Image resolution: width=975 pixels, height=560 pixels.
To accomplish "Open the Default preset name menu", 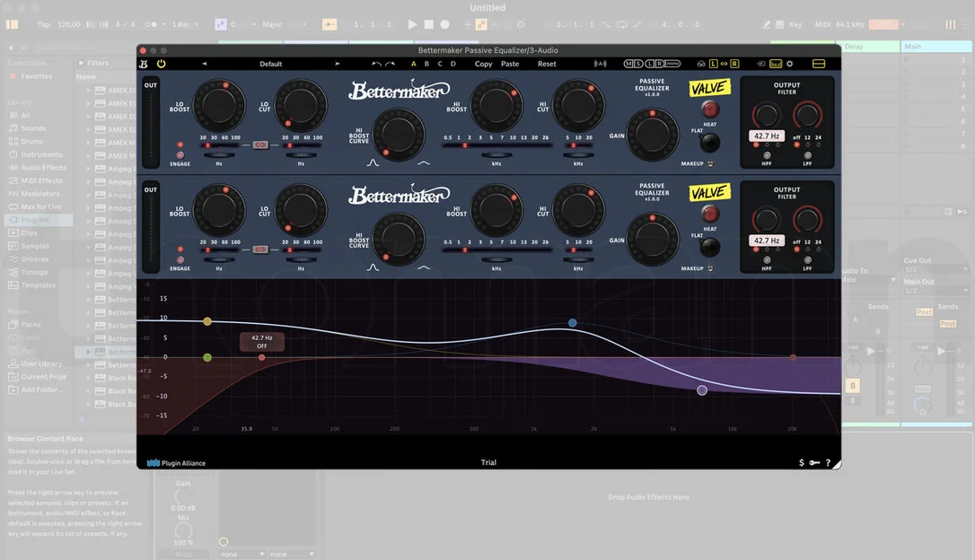I will point(270,64).
